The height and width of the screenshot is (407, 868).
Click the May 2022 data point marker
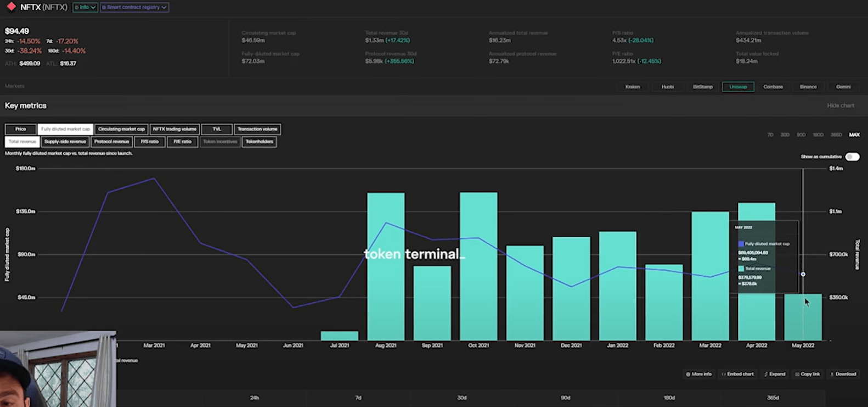(x=803, y=274)
